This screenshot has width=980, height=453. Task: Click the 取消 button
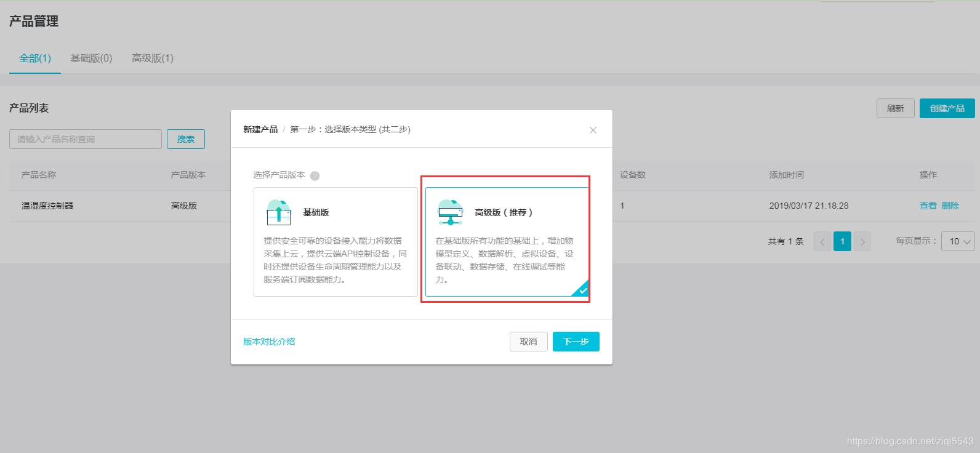click(x=529, y=342)
